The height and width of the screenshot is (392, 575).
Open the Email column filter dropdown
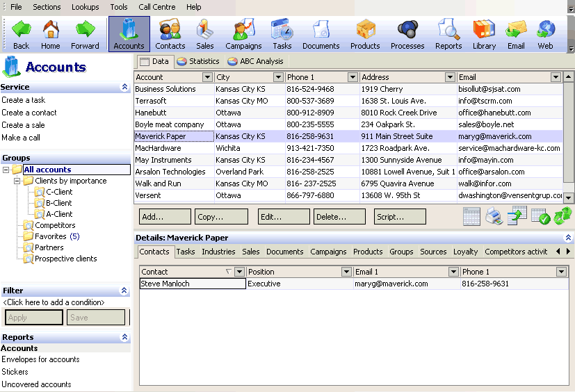tap(556, 77)
